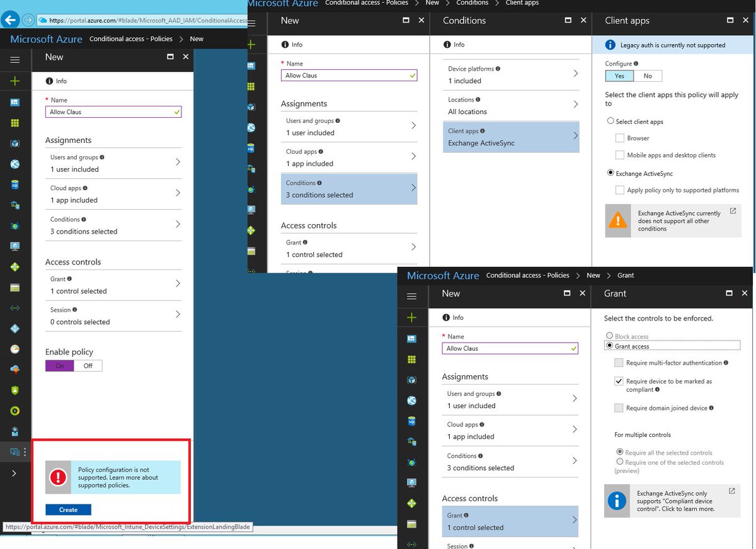Expand Device platforms in Conditions
The height and width of the screenshot is (549, 756).
(511, 75)
